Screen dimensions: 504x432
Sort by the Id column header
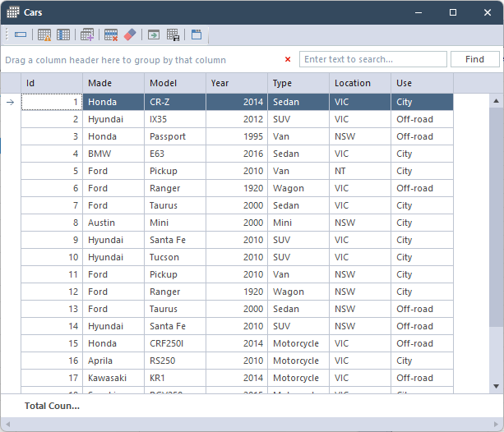coord(52,83)
